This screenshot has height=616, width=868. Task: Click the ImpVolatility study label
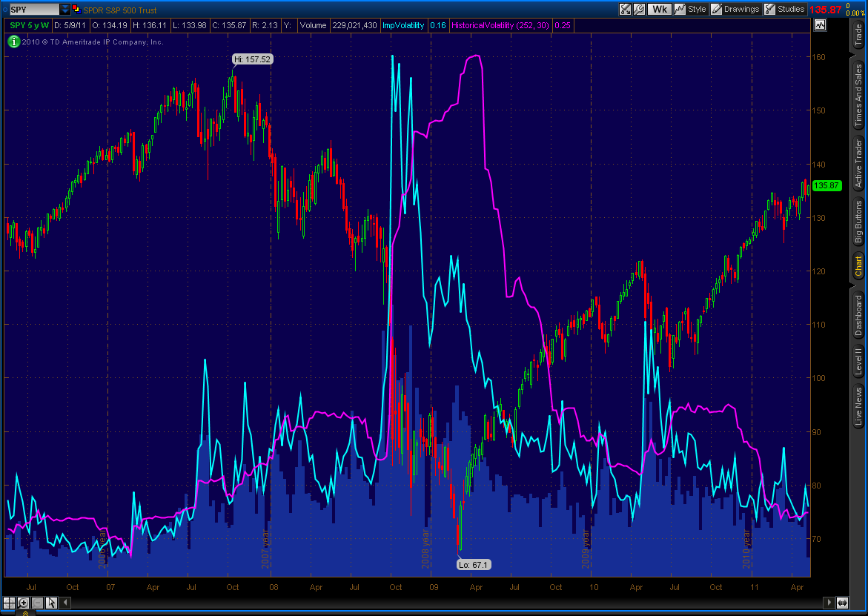coord(403,25)
